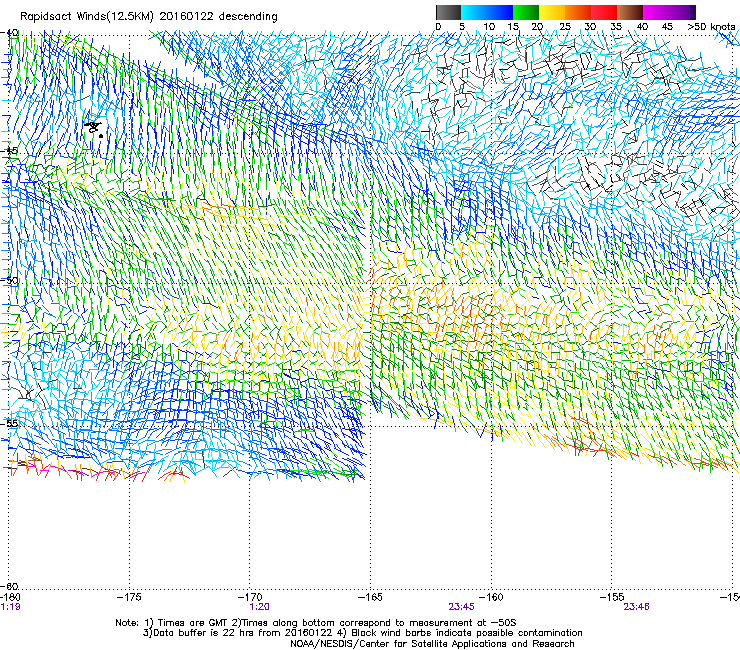Click the -180 longitude axis label
Screen dimensions: 740x650
pos(9,598)
